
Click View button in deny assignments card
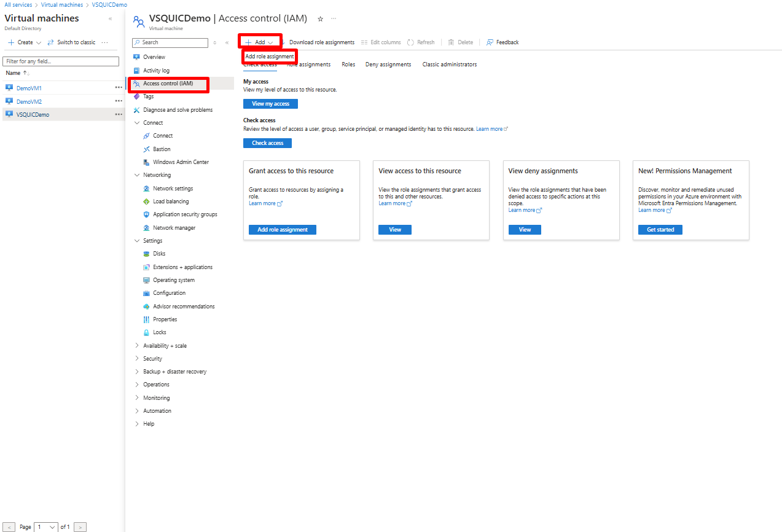[525, 230]
